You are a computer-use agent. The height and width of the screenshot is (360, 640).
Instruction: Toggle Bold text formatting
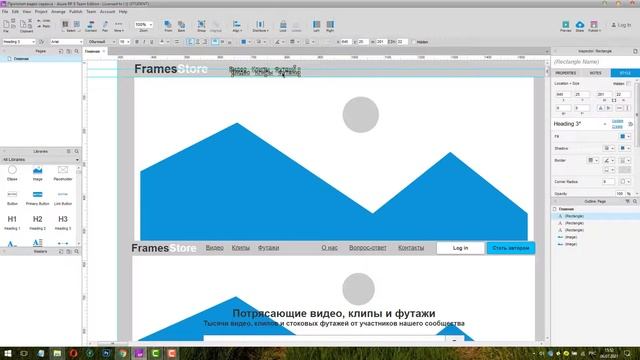click(x=137, y=42)
